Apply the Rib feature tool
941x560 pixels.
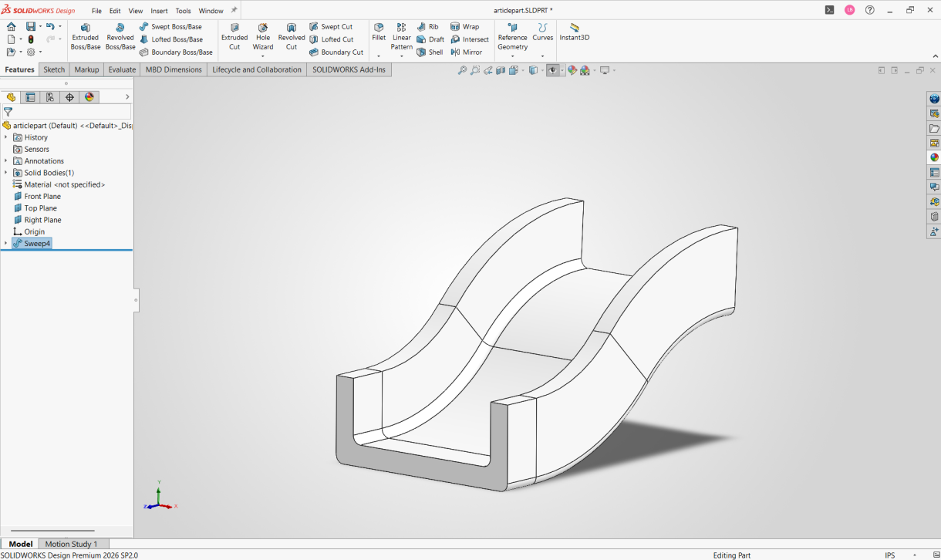click(427, 26)
